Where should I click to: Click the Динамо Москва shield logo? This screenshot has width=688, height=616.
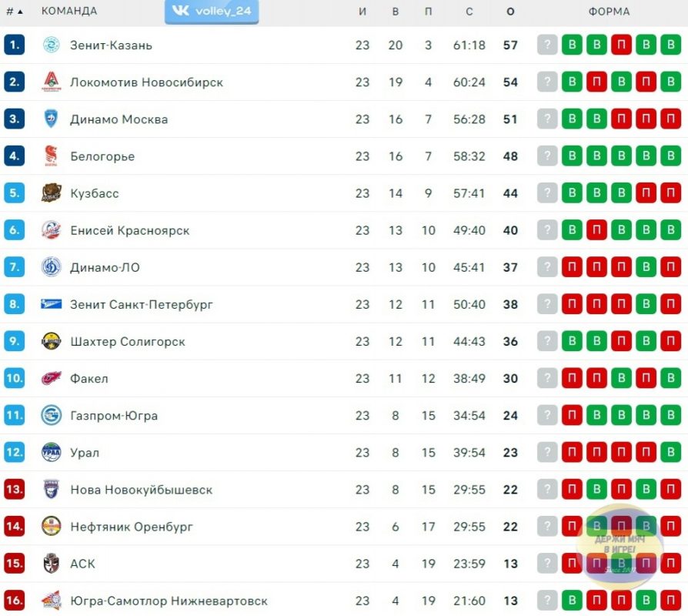point(51,119)
